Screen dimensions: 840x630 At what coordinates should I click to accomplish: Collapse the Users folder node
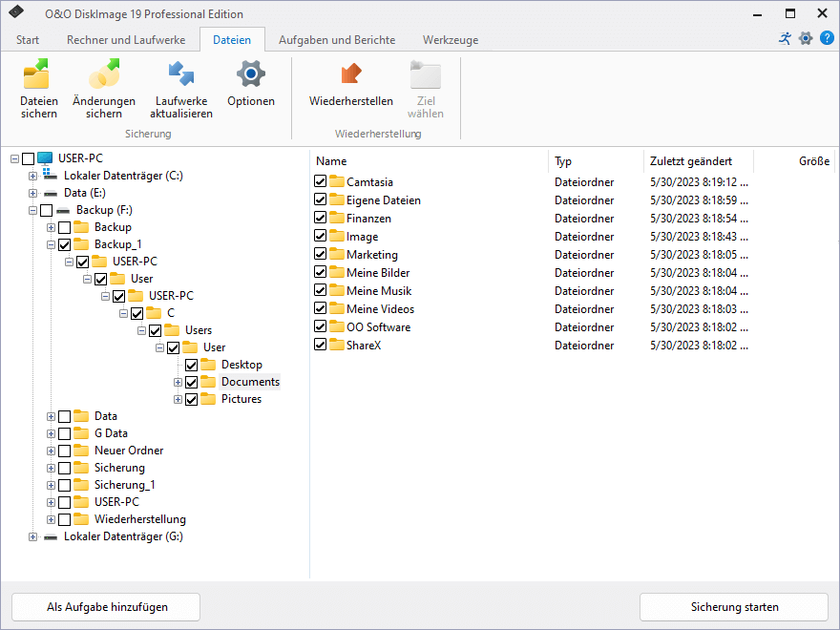click(141, 330)
